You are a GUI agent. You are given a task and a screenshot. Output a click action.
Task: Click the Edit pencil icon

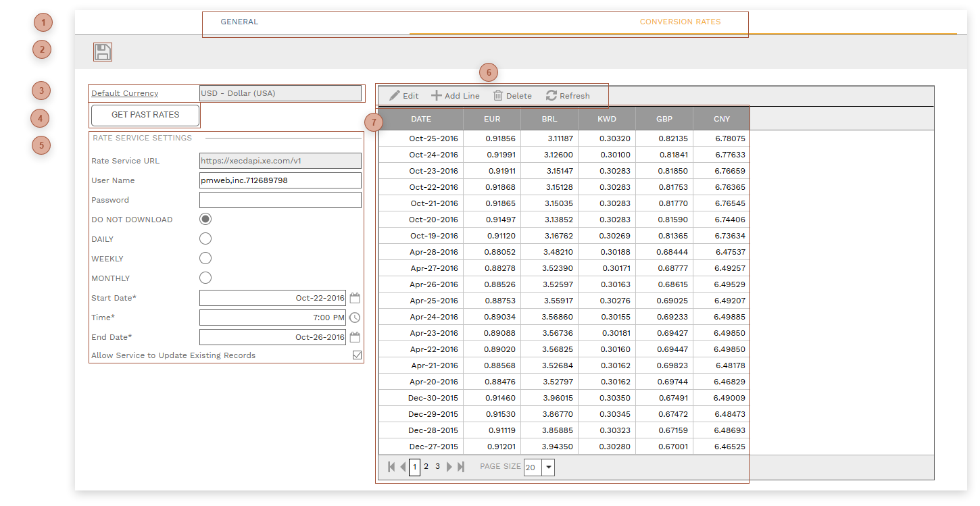(x=395, y=96)
